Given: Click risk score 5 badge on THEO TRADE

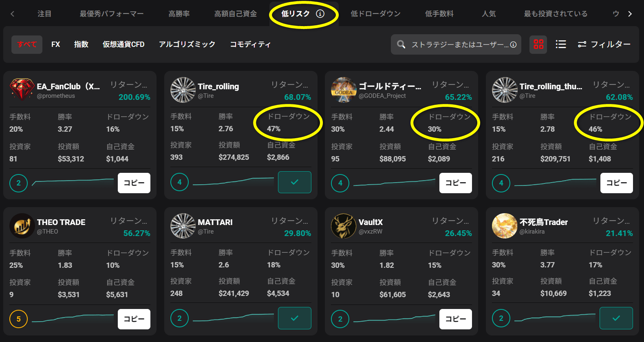Looking at the screenshot, I should [18, 319].
